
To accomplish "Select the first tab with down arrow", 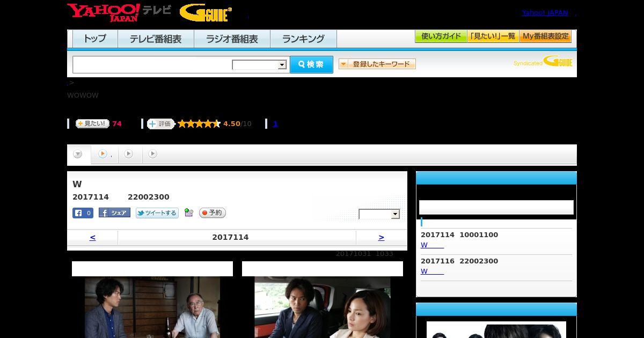I will coord(78,155).
